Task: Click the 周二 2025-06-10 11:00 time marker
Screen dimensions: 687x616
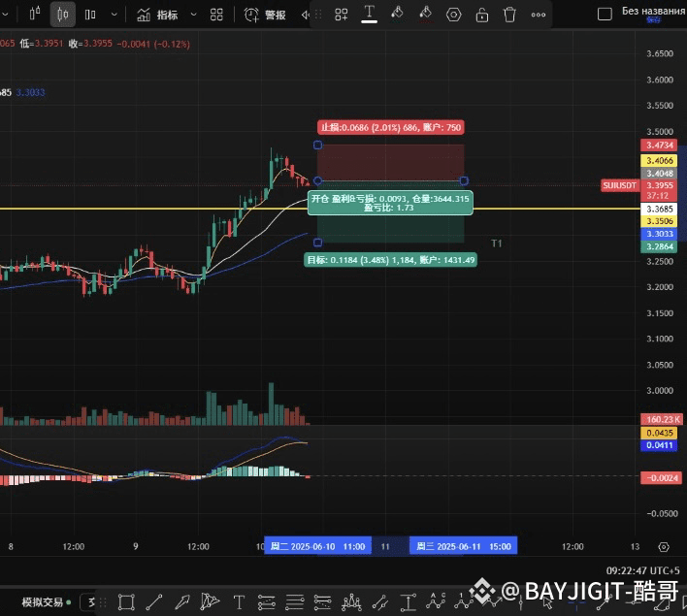Action: click(x=317, y=546)
